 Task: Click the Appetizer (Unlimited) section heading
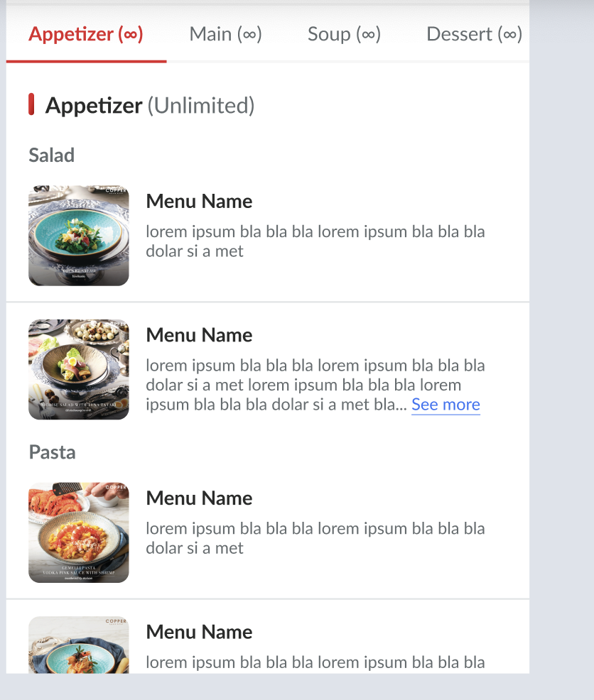point(150,106)
